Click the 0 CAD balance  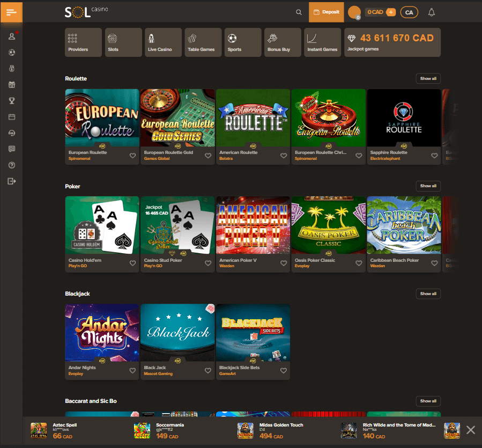coord(375,12)
